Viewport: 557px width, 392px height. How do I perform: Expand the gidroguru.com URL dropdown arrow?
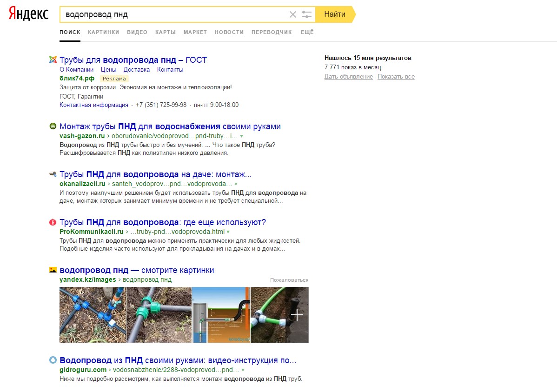(x=243, y=370)
